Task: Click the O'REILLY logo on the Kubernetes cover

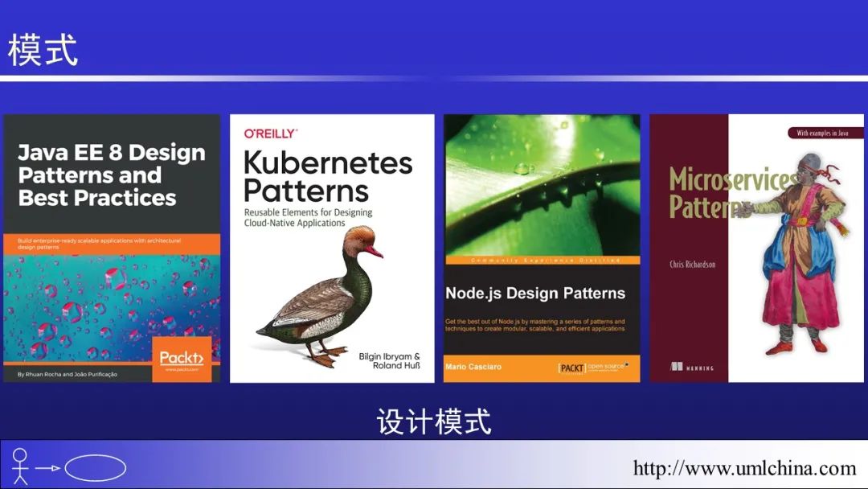Action: point(271,134)
